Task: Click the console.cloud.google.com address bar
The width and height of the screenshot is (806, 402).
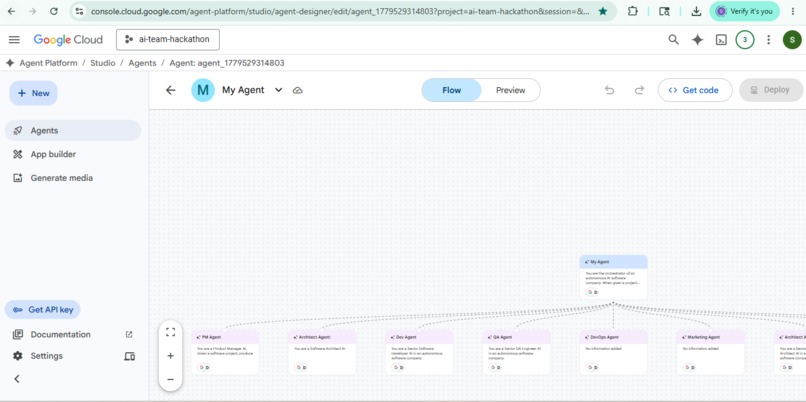Action: coord(340,11)
